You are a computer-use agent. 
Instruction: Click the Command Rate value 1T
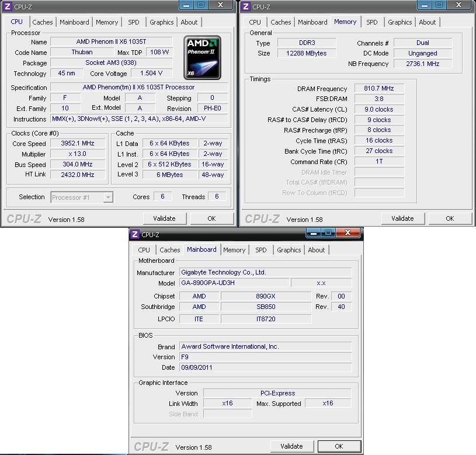click(x=379, y=161)
